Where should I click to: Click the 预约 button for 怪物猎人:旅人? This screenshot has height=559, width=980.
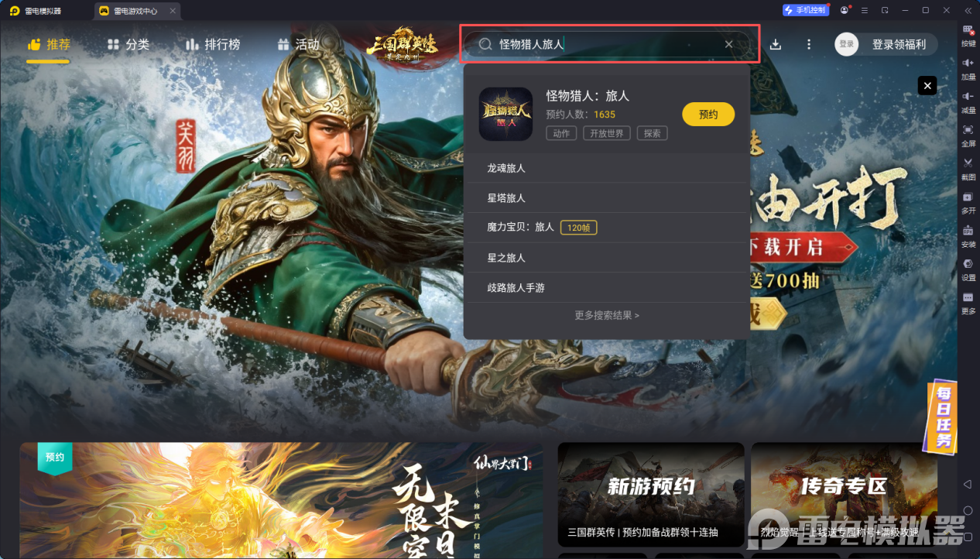pyautogui.click(x=708, y=114)
